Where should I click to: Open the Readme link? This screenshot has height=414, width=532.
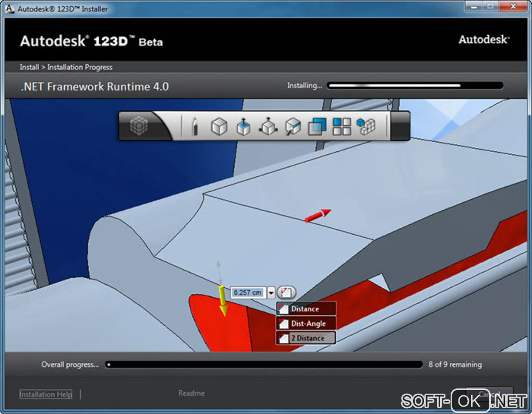(191, 393)
